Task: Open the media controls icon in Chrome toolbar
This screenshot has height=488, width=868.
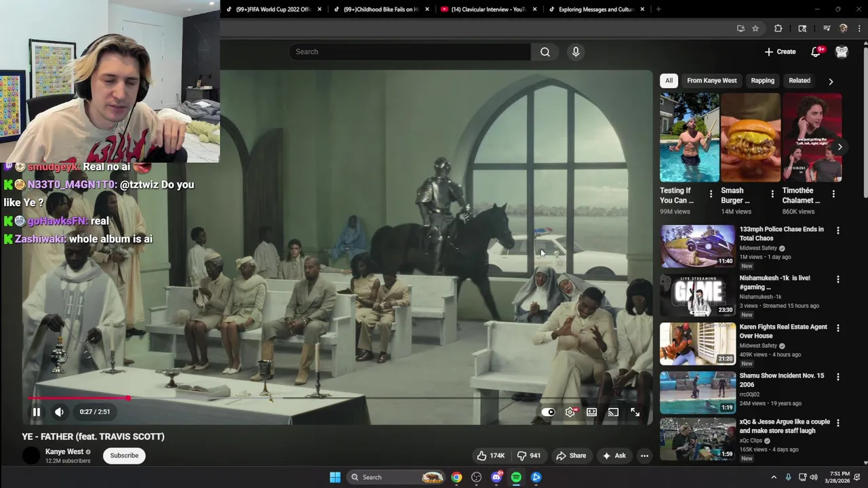Action: [x=827, y=28]
